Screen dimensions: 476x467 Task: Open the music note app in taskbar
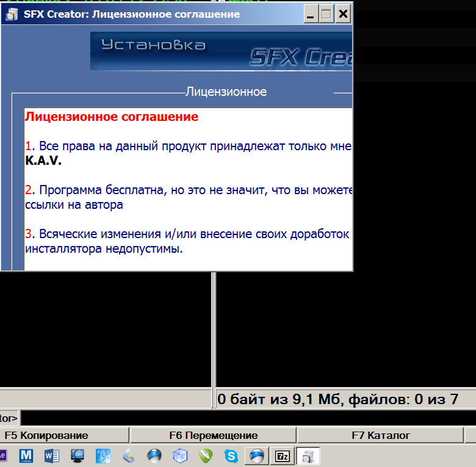click(103, 455)
